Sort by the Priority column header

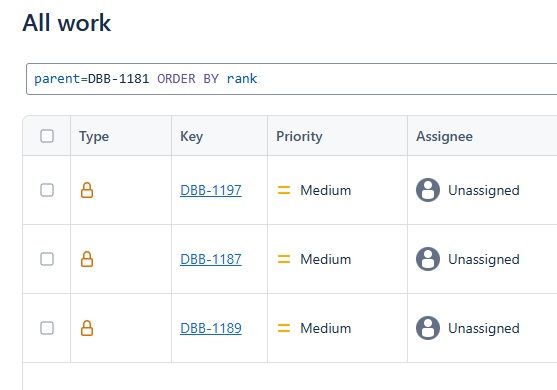[299, 136]
